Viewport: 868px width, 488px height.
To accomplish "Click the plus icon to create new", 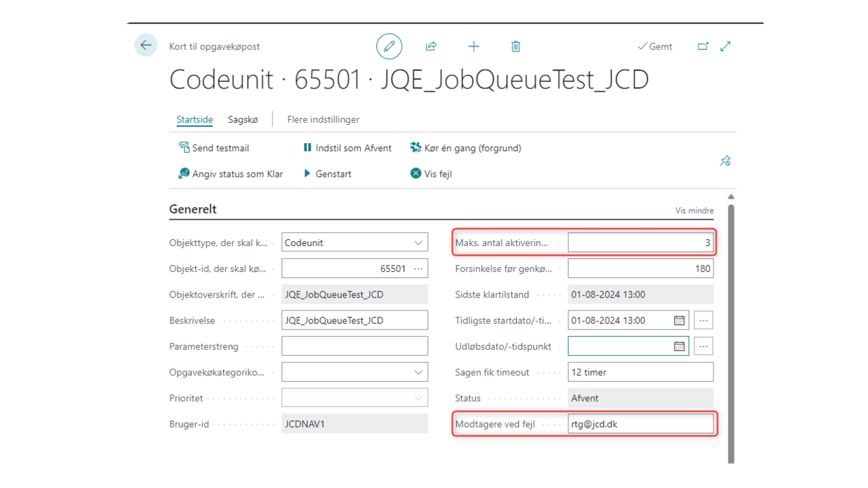I will [473, 46].
